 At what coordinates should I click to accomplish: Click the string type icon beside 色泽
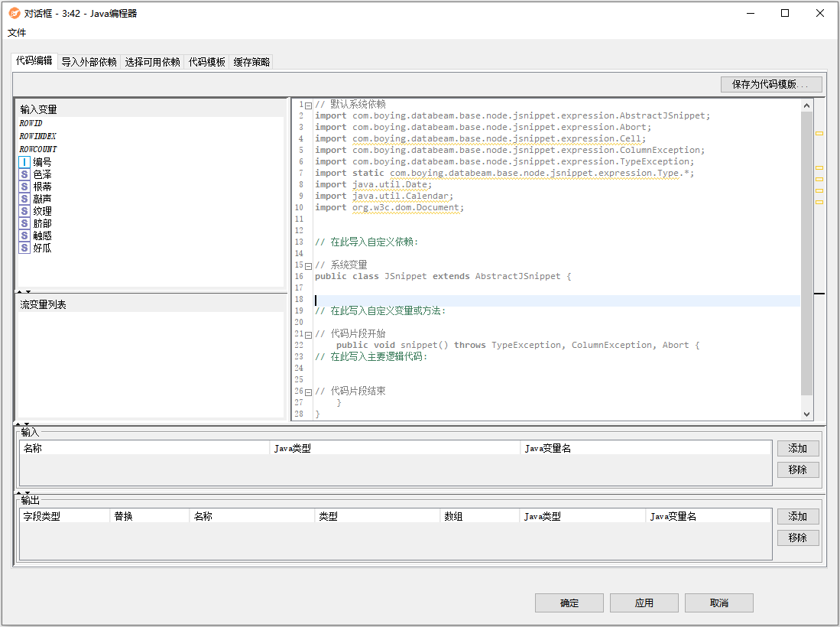click(x=24, y=174)
